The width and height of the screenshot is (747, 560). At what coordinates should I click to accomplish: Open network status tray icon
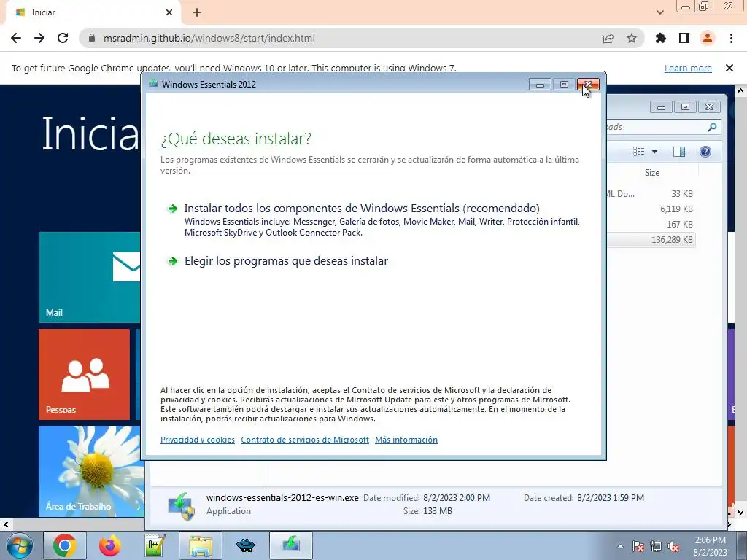coord(656,547)
